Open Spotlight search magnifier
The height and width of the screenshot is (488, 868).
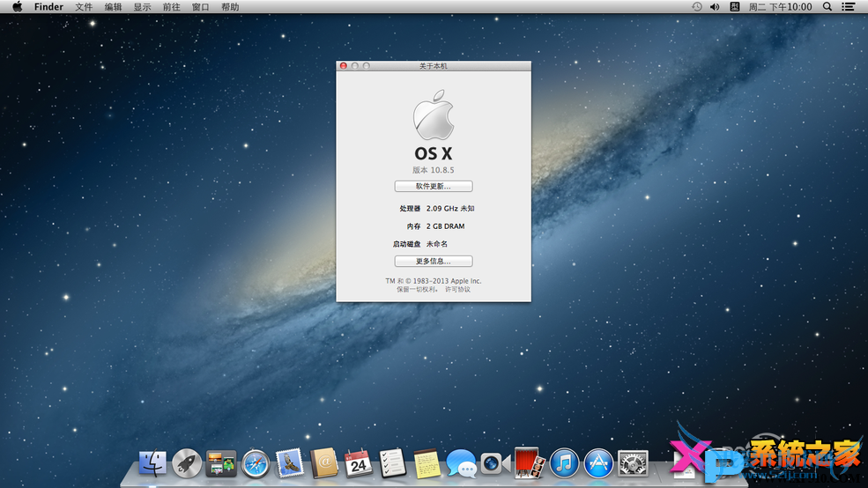click(827, 7)
